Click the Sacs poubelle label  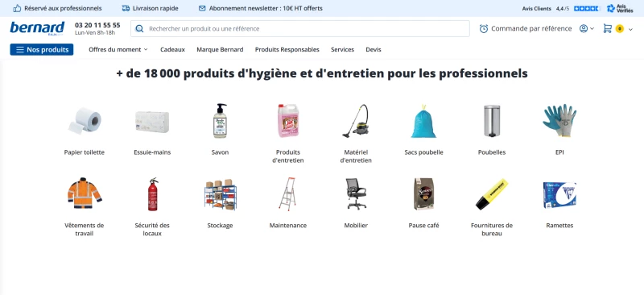(x=424, y=152)
